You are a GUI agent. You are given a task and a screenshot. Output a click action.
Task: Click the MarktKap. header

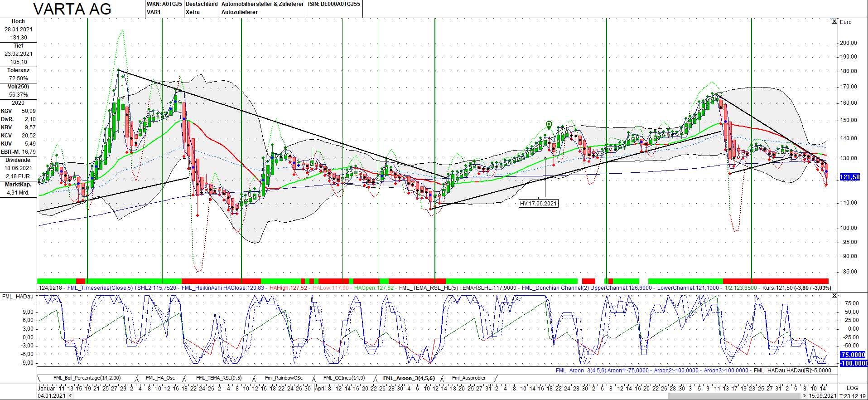pos(18,185)
